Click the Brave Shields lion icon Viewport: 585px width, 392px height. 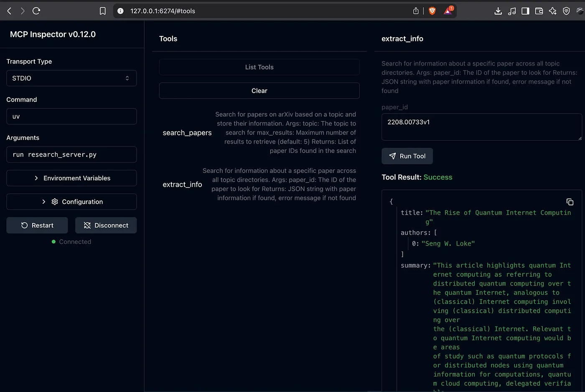tap(432, 11)
